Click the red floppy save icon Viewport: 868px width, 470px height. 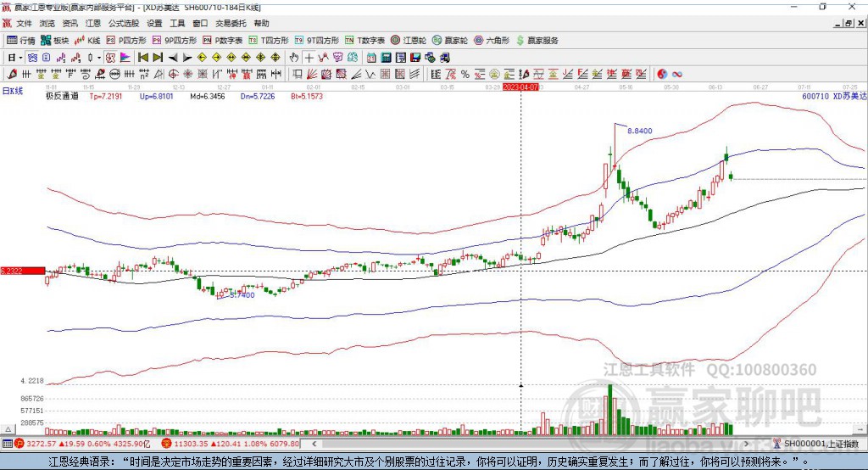click(x=415, y=58)
